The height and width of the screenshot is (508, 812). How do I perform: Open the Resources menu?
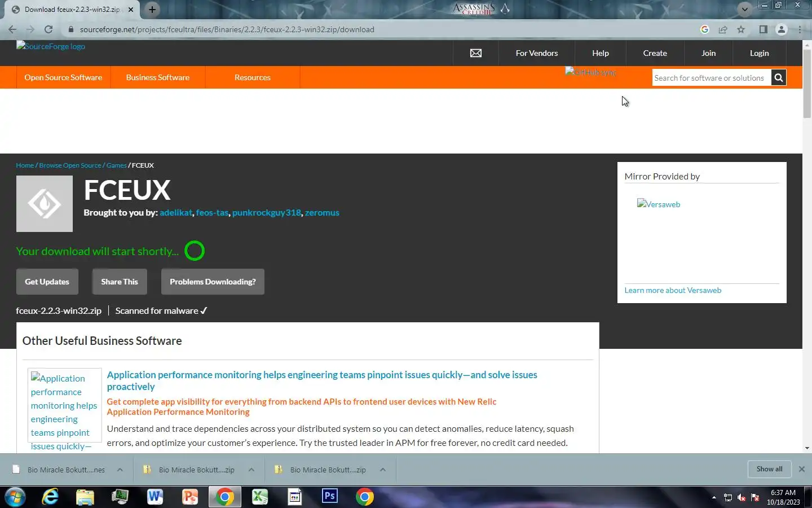point(253,77)
